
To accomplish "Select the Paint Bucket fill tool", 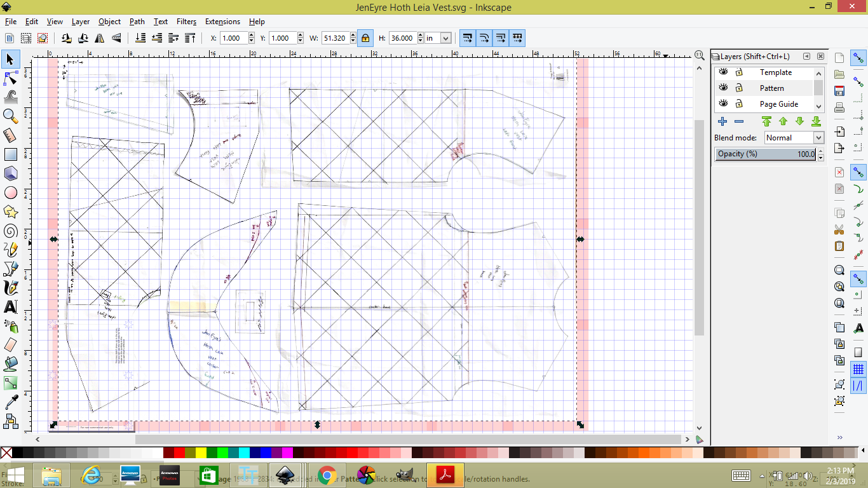I will pos(10,363).
